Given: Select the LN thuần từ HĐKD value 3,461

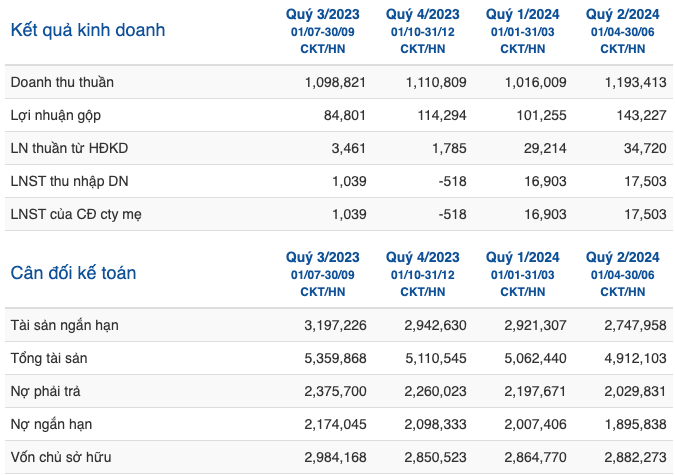Looking at the screenshot, I should tap(348, 148).
